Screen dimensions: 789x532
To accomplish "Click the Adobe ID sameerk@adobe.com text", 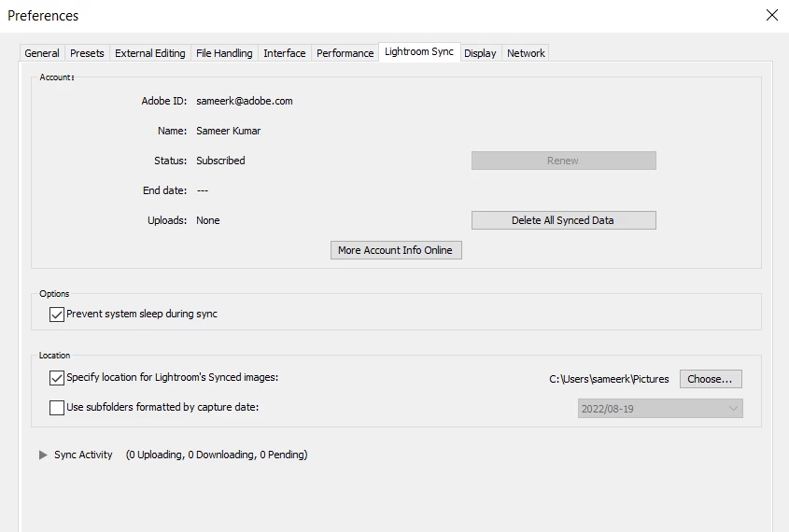I will tap(244, 101).
